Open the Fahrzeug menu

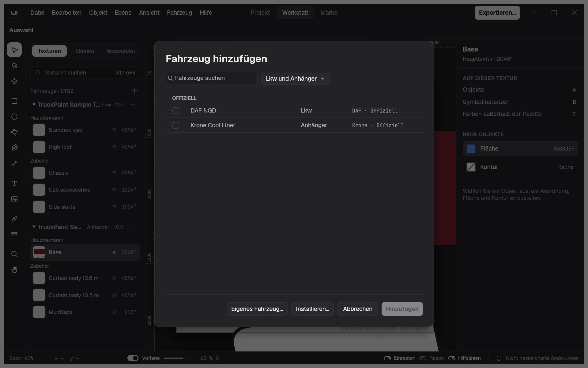click(179, 13)
